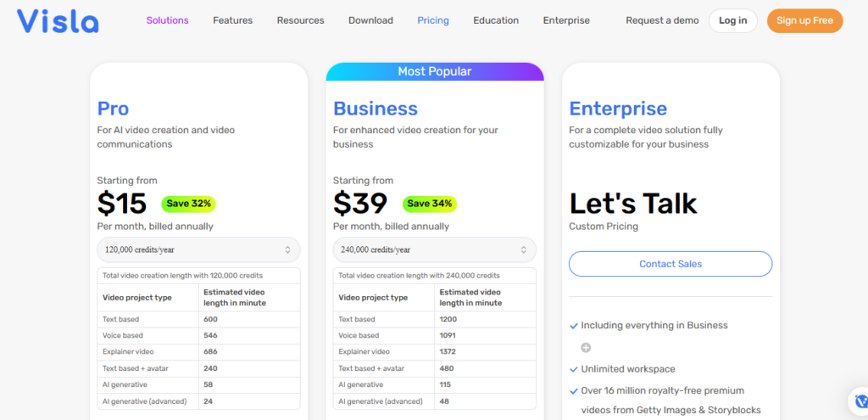Open the Enterprise nav link
868x420 pixels.
pyautogui.click(x=566, y=20)
